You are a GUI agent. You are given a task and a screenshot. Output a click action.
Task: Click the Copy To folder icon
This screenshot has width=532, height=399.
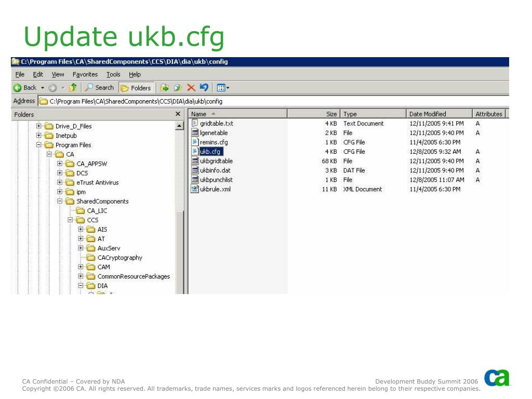click(178, 88)
